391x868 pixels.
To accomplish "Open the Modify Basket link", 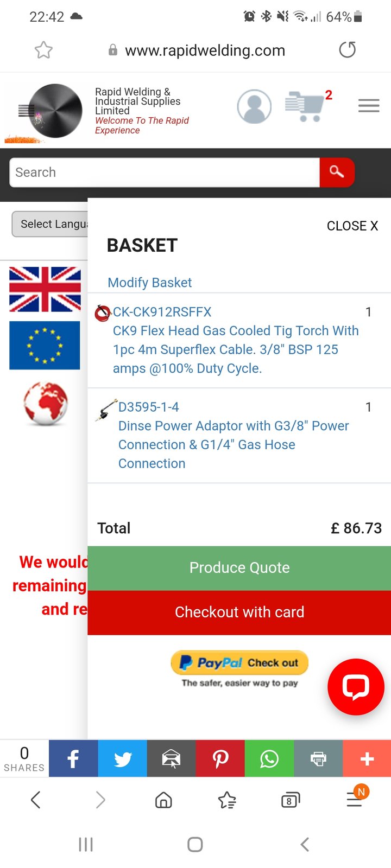I will [150, 283].
